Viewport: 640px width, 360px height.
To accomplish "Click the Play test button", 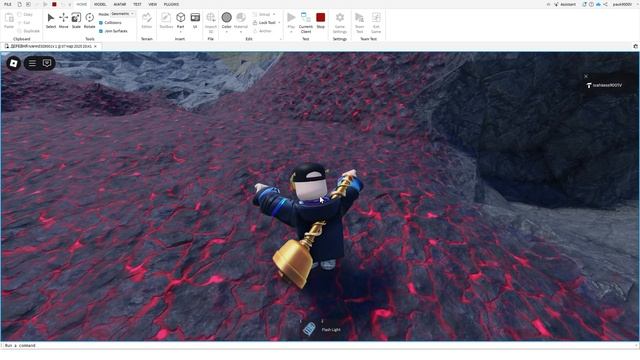I will click(x=291, y=18).
